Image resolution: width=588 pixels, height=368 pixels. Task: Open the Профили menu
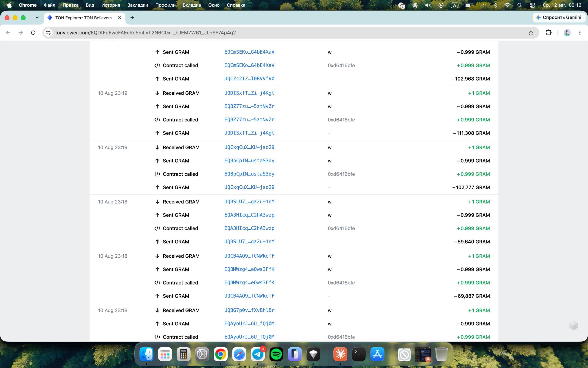pos(165,5)
